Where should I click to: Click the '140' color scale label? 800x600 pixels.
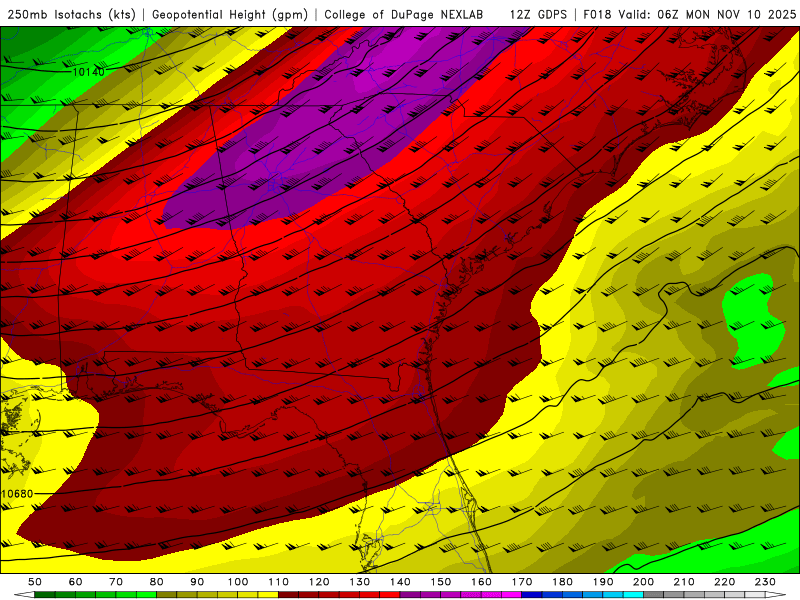pyautogui.click(x=400, y=582)
